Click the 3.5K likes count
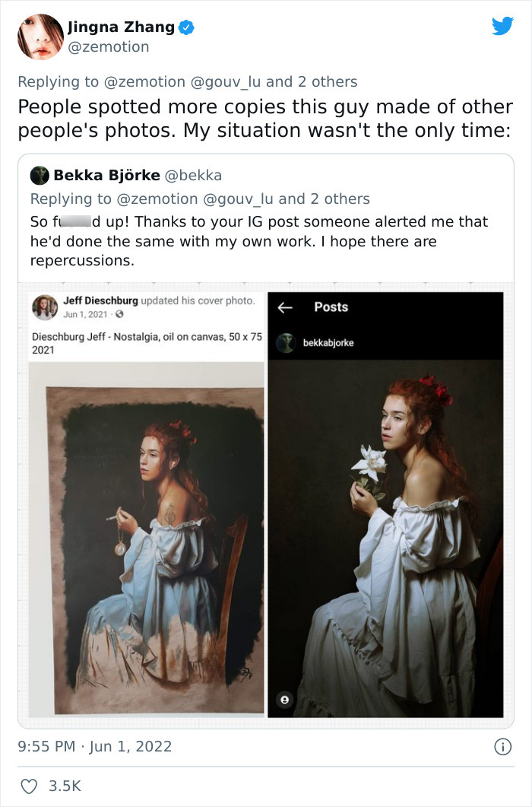 [65, 785]
